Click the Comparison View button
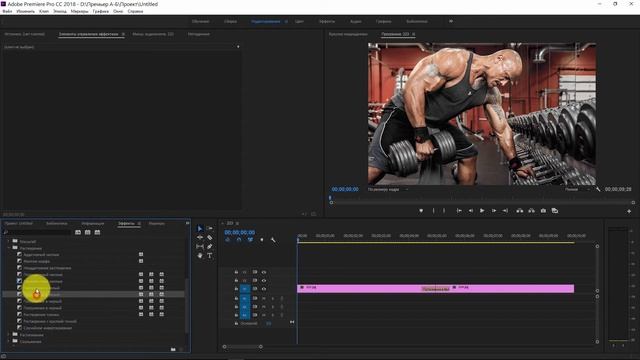The image size is (640, 360). tap(555, 211)
